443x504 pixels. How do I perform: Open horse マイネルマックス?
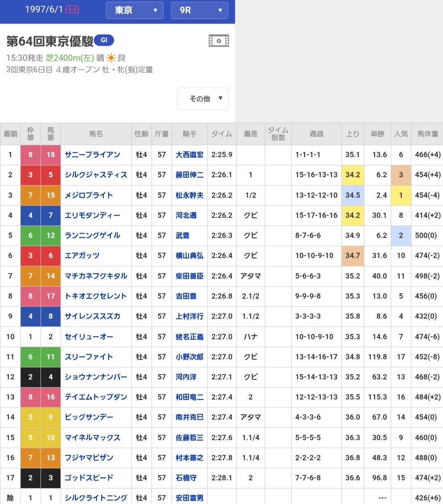[x=93, y=438]
